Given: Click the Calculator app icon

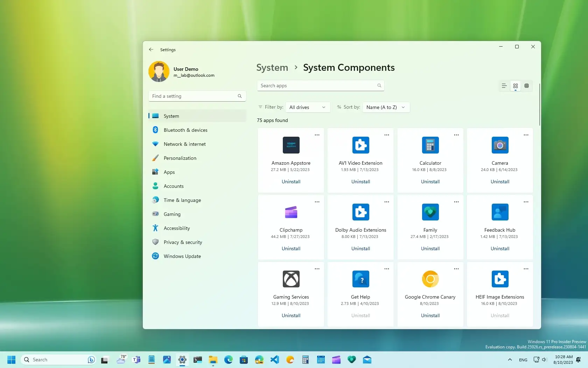Looking at the screenshot, I should [430, 145].
